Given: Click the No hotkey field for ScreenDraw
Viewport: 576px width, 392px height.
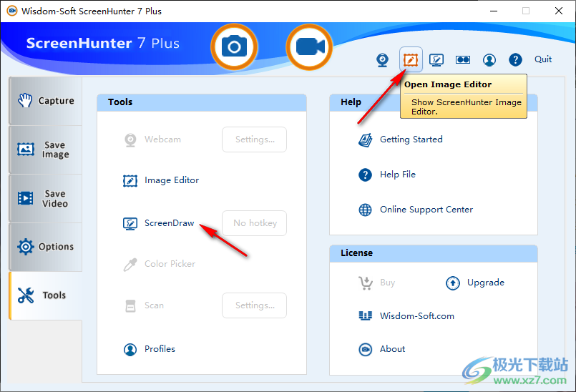Looking at the screenshot, I should coord(254,223).
